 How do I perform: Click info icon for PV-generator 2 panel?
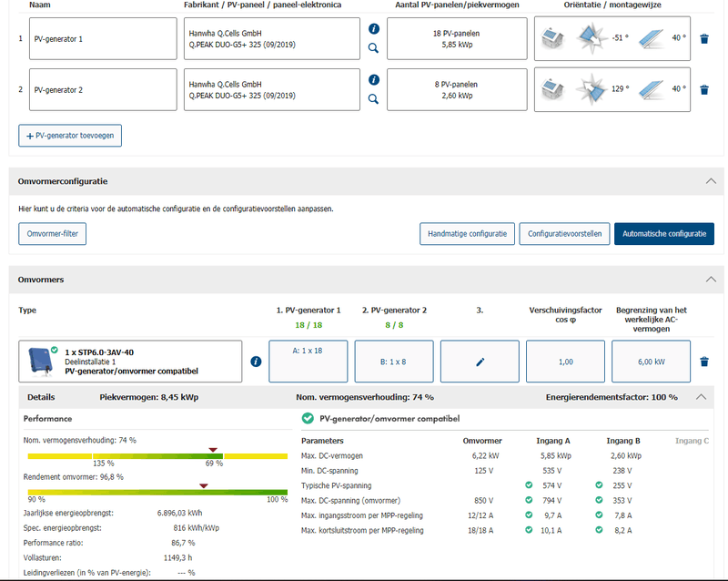373,80
